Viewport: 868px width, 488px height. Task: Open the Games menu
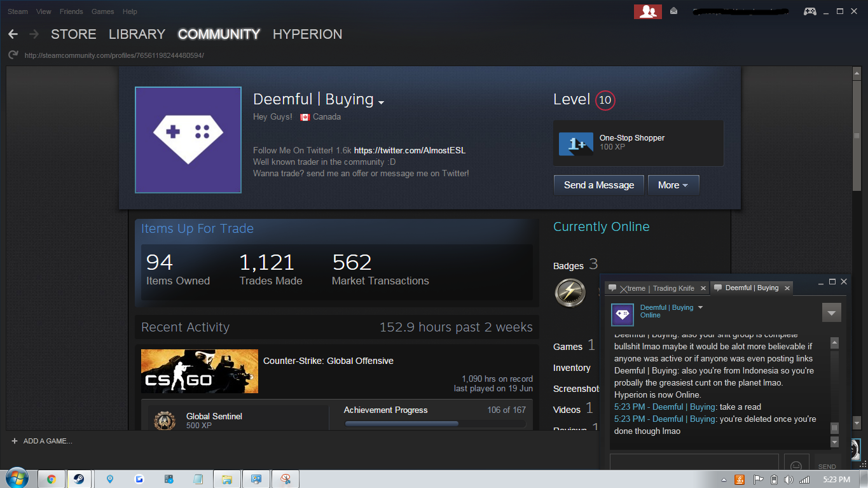click(101, 11)
